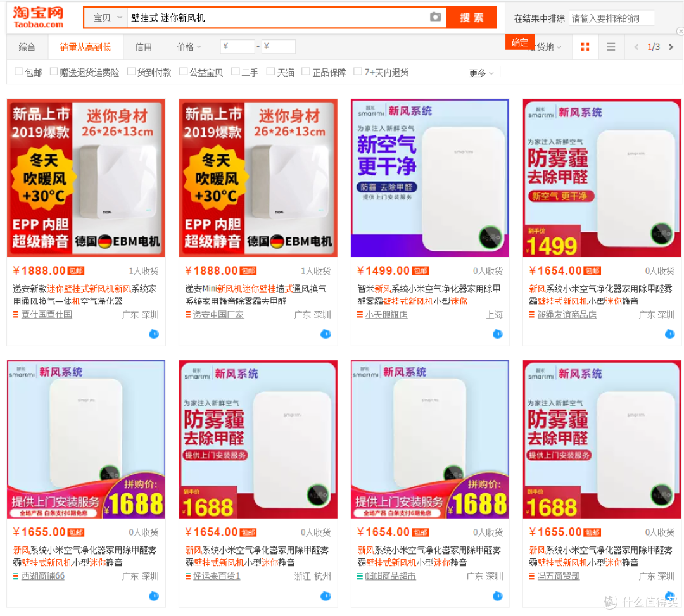Viewport: 684px width, 616px height.
Task: Open the 宝贝 search type dropdown
Action: pyautogui.click(x=108, y=18)
